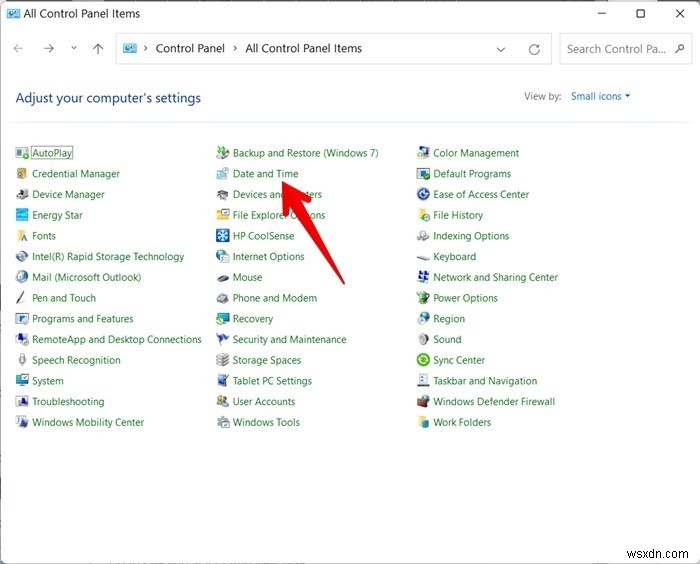Open the Region link
This screenshot has width=700, height=564.
tap(449, 319)
